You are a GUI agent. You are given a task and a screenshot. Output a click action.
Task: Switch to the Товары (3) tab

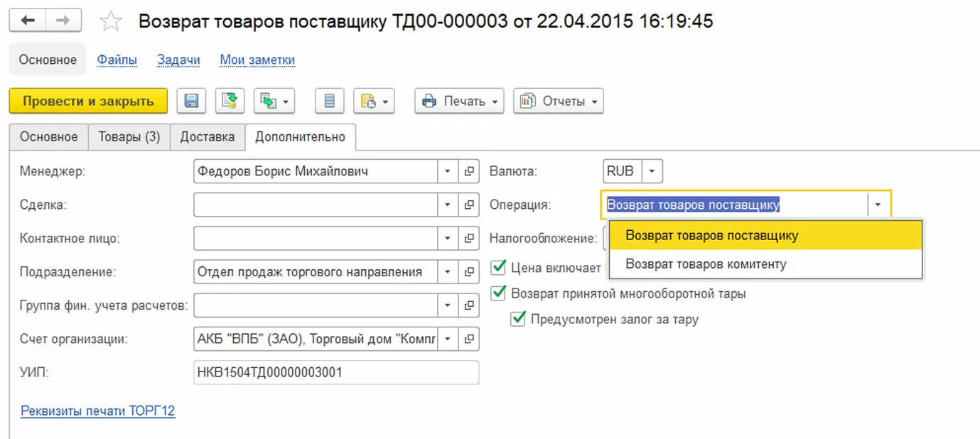coord(129,137)
